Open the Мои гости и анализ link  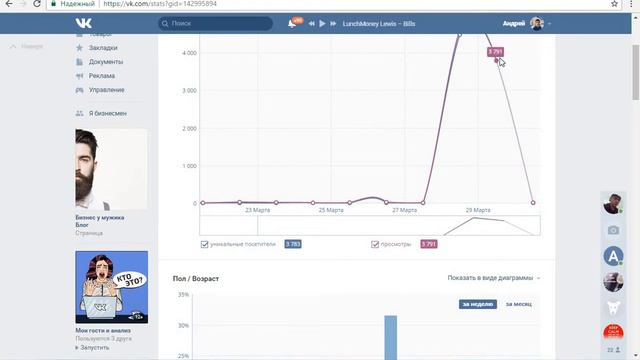click(x=103, y=330)
